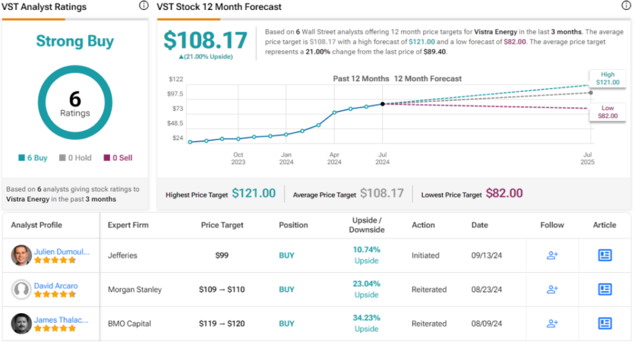Open Julien Dumoulin analyst profile link
Image resolution: width=644 pixels, height=342 pixels.
click(61, 251)
